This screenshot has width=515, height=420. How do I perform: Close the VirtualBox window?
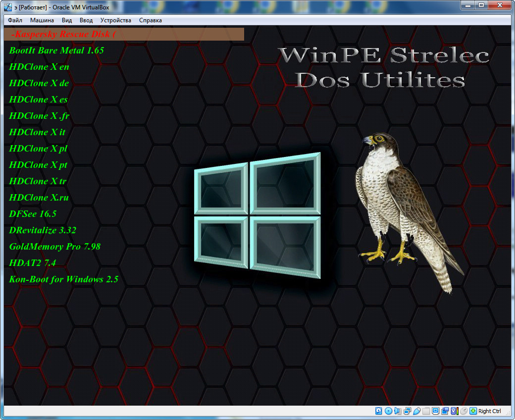500,5
